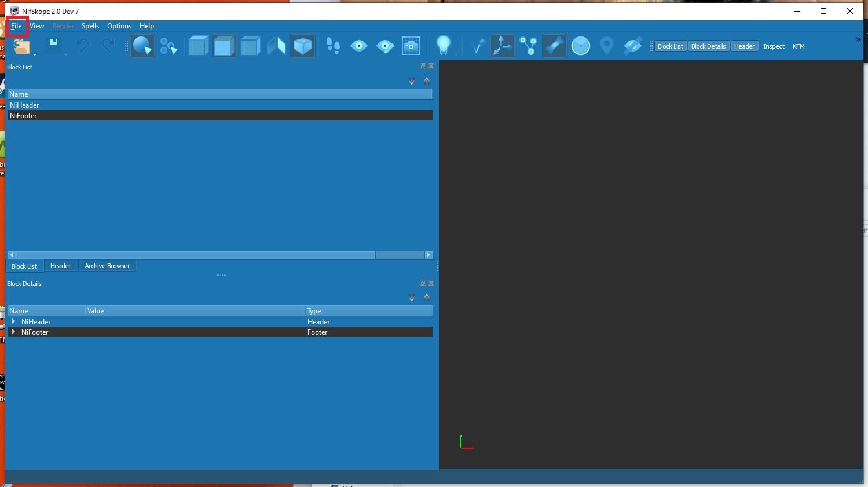Select Block List tab below the list

[24, 266]
